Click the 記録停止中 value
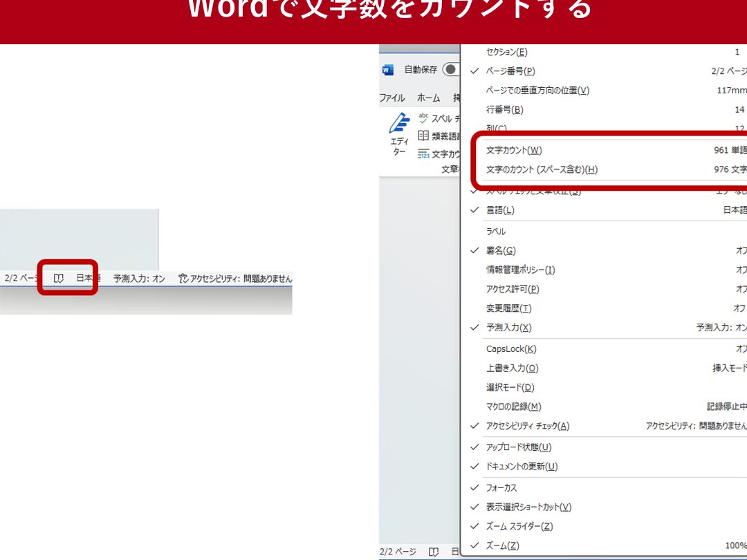The height and width of the screenshot is (560, 747). tap(727, 407)
